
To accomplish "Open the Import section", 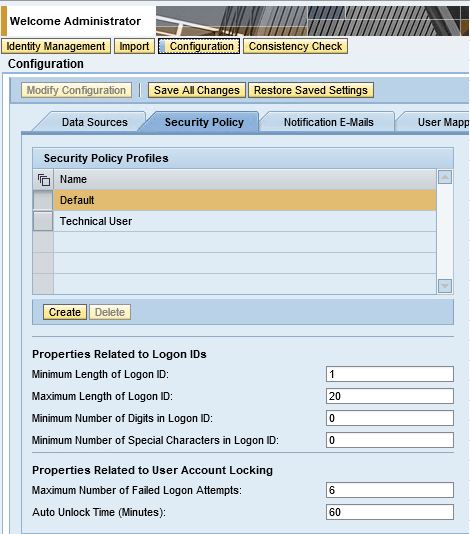I will (x=134, y=46).
